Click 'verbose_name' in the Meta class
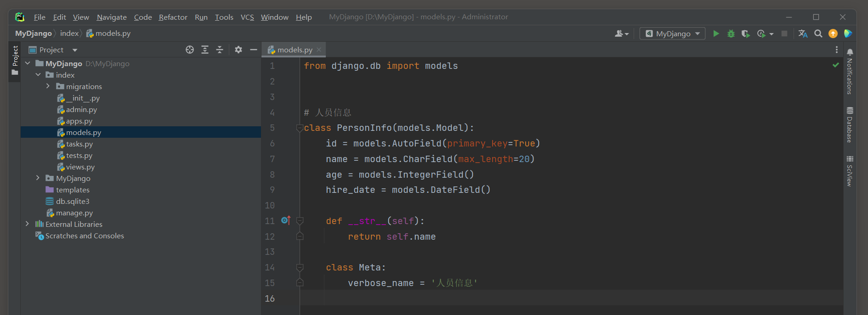 pyautogui.click(x=380, y=283)
